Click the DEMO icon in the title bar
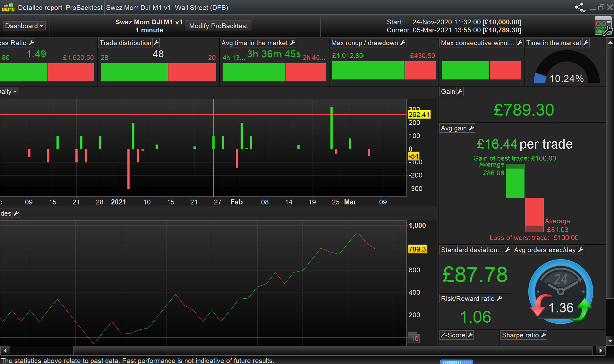The width and height of the screenshot is (614, 364). point(8,7)
